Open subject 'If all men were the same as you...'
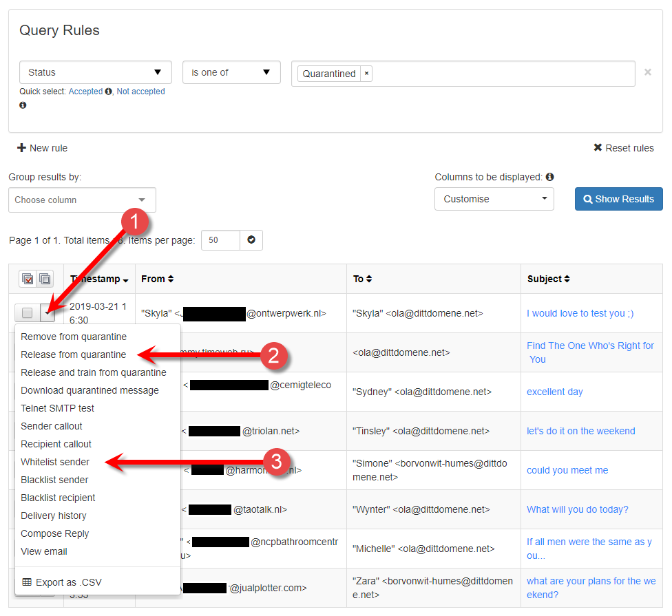The width and height of the screenshot is (672, 616). tap(589, 549)
